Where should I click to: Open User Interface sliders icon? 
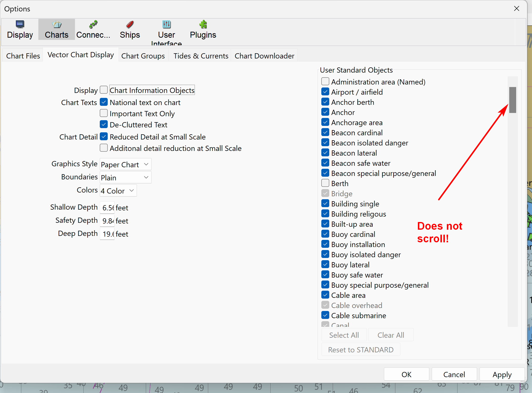(166, 25)
